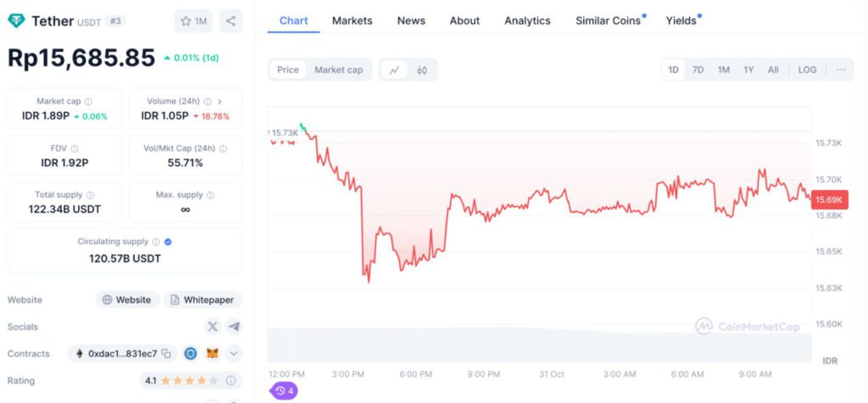
Task: Expand more contracts with chevron dropdown
Action: [234, 354]
